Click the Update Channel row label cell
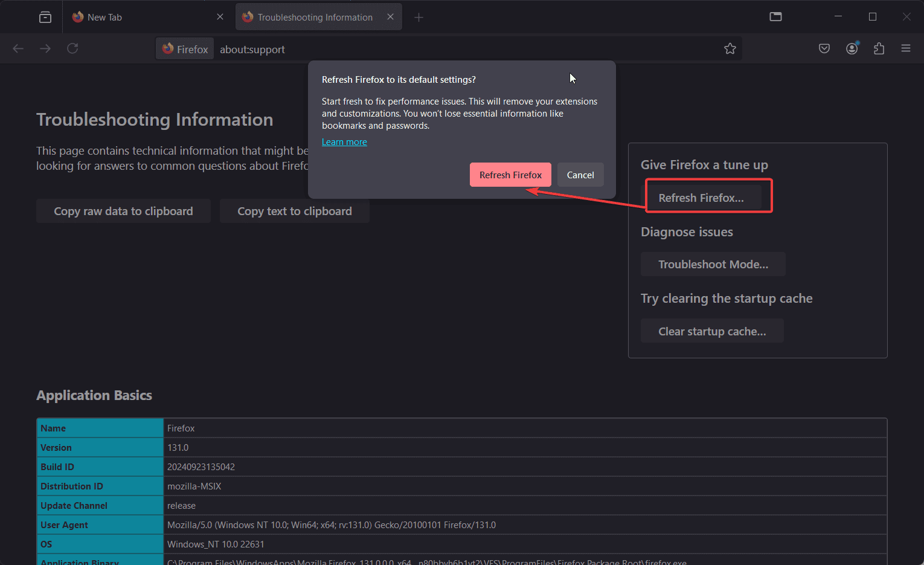The image size is (924, 565). pos(100,506)
